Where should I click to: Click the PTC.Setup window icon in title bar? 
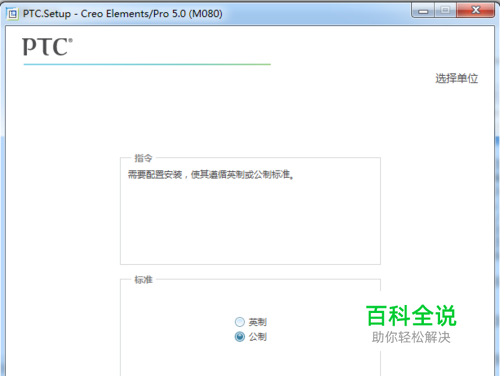tap(12, 14)
